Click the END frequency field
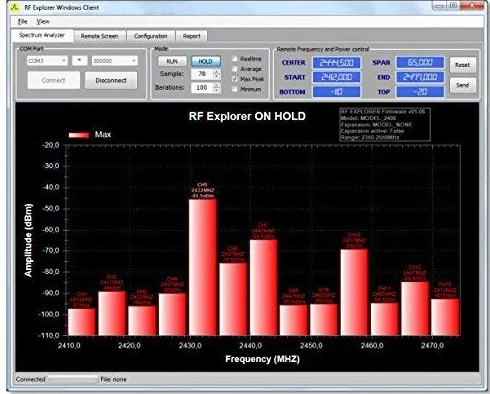The height and width of the screenshot is (394, 490). pos(420,77)
